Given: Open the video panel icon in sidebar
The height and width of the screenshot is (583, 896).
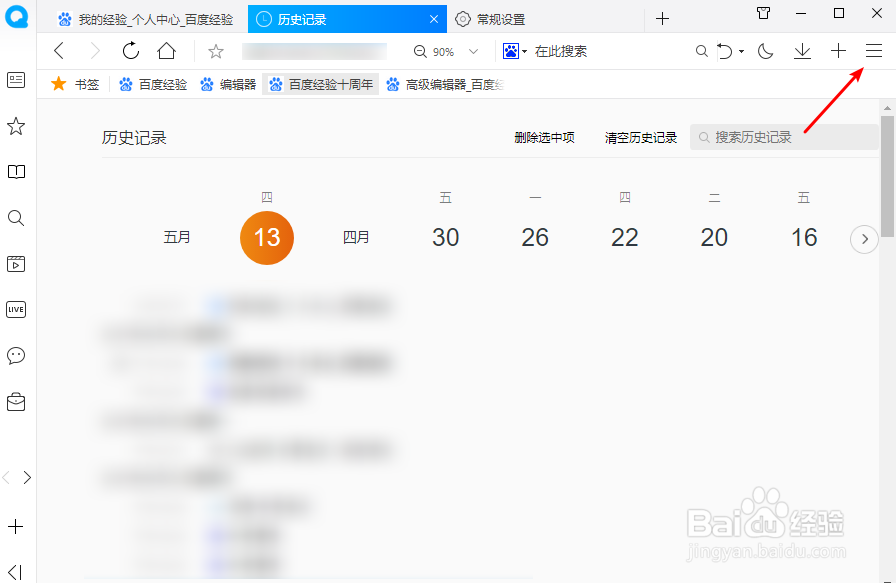Looking at the screenshot, I should coord(16,264).
